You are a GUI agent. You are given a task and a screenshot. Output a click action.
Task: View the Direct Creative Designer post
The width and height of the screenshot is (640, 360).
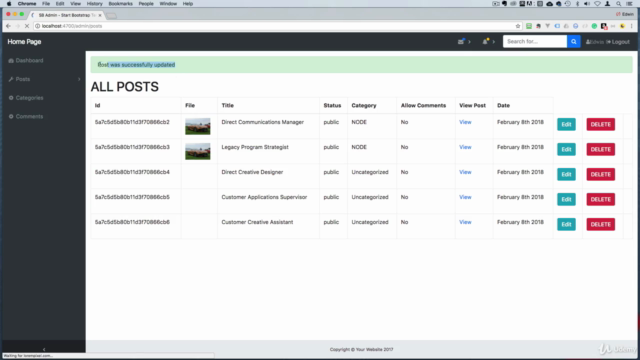pos(465,172)
